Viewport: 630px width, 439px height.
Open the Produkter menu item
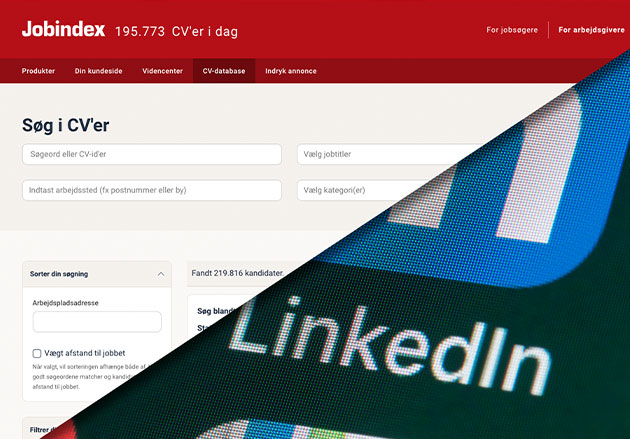[38, 71]
